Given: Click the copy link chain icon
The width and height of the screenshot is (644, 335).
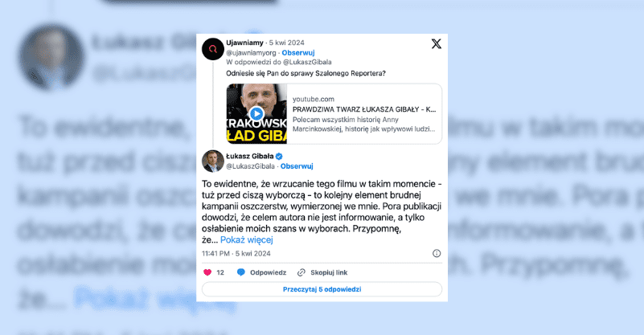Looking at the screenshot, I should [301, 272].
